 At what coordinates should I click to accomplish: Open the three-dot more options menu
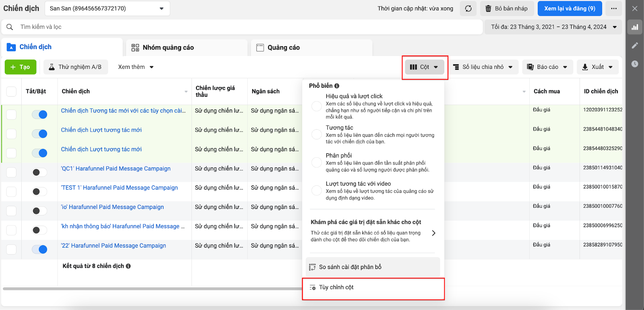(613, 8)
